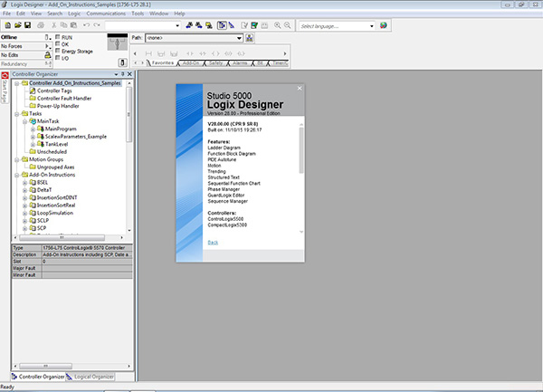Click the Open project folder icon
Screen dimensions: 543x392
coord(18,25)
